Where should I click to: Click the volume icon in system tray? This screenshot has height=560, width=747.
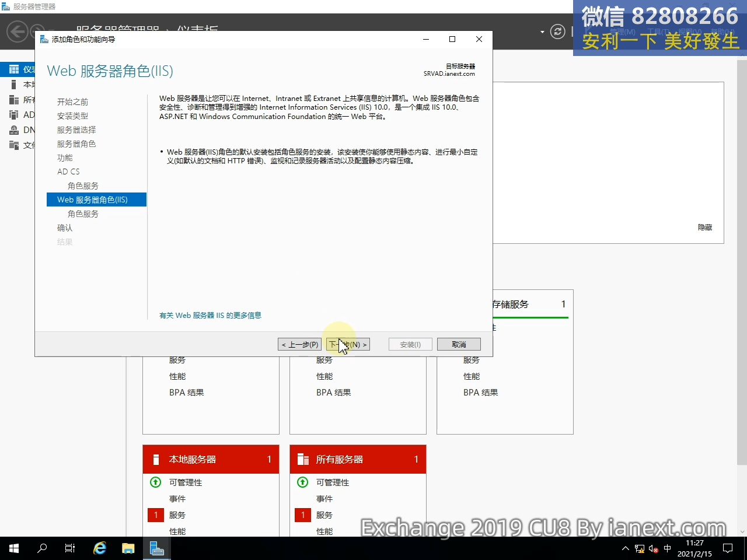pyautogui.click(x=654, y=548)
